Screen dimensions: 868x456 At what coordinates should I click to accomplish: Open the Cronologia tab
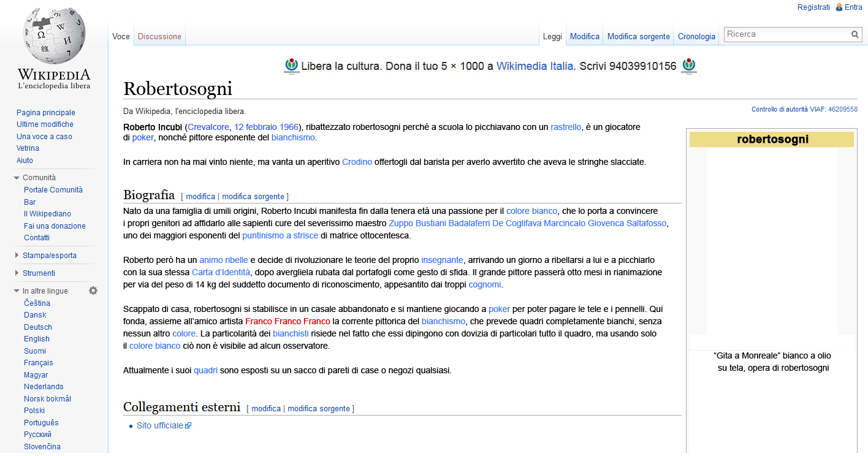696,36
